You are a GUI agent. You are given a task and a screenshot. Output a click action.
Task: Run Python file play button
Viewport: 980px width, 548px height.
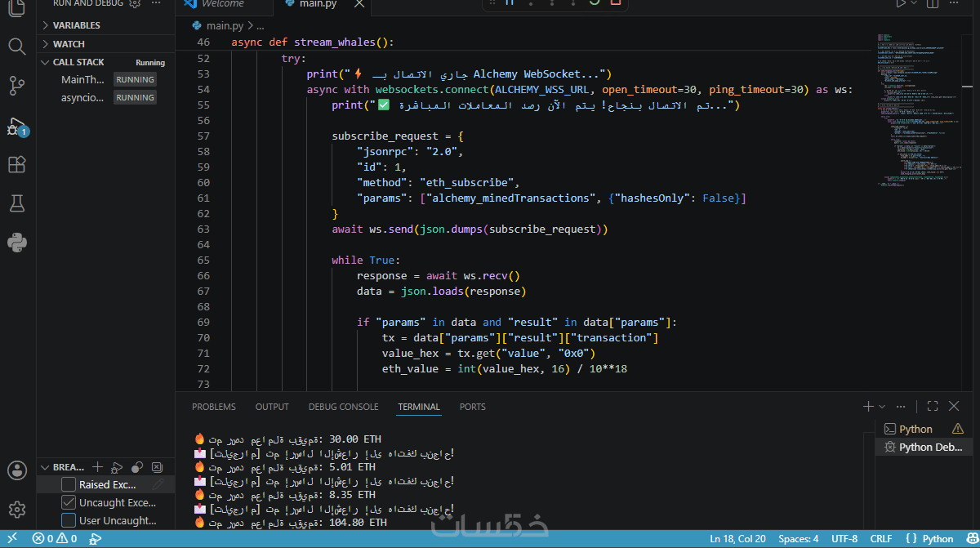tap(901, 3)
